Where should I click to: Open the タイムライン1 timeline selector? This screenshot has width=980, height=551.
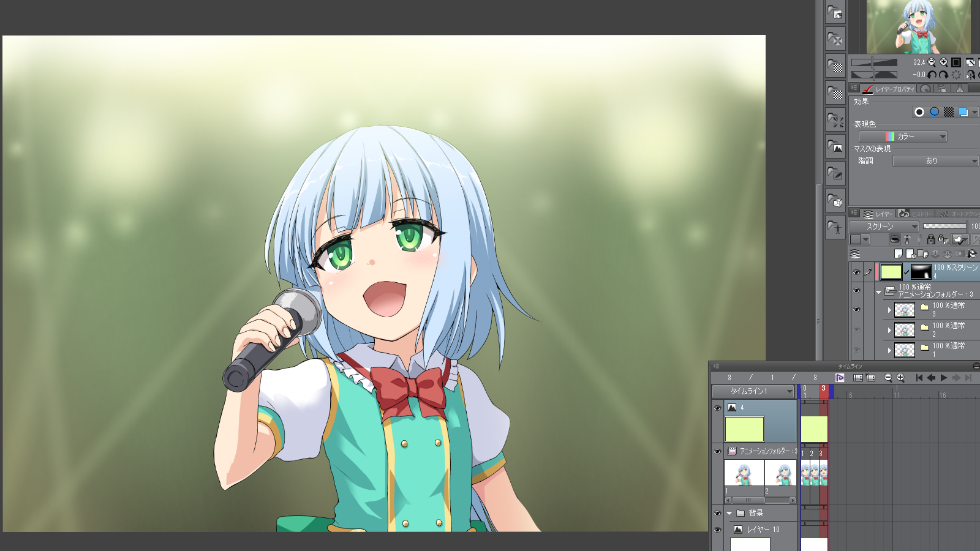tap(753, 391)
